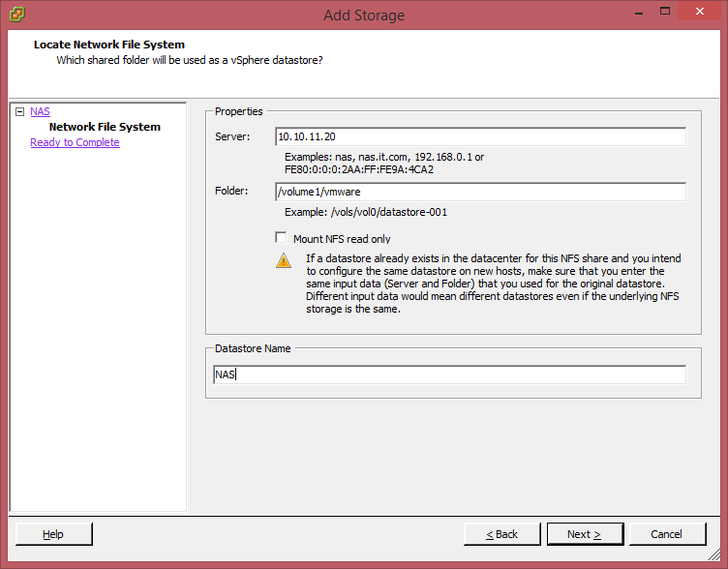Collapse the NAS tree node

19,112
